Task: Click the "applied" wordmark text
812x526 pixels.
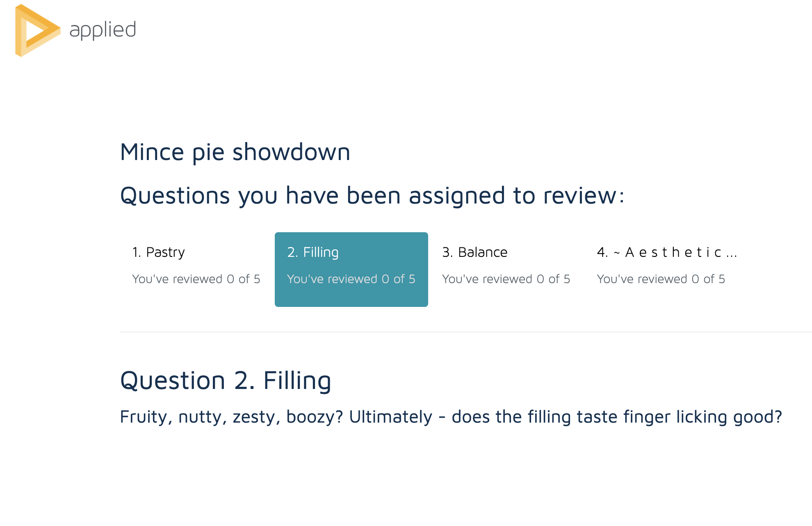Action: (103, 30)
